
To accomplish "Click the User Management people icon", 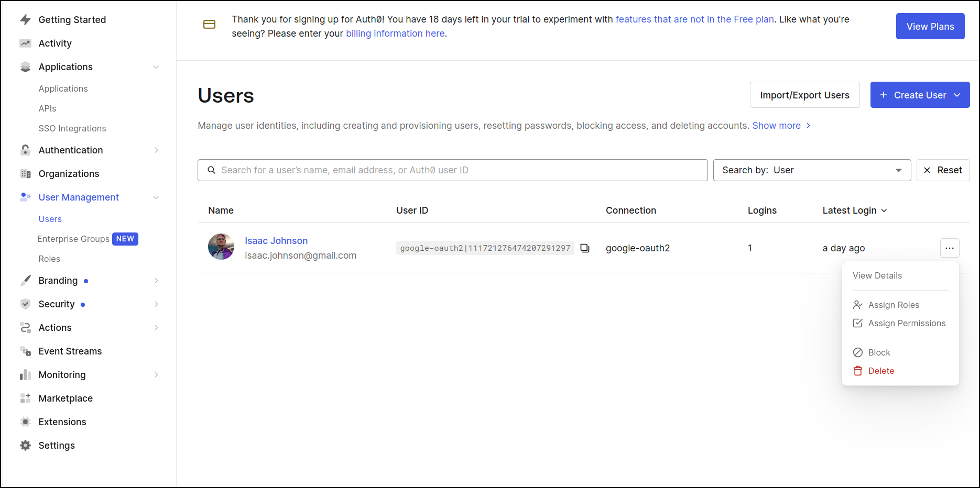I will [25, 197].
